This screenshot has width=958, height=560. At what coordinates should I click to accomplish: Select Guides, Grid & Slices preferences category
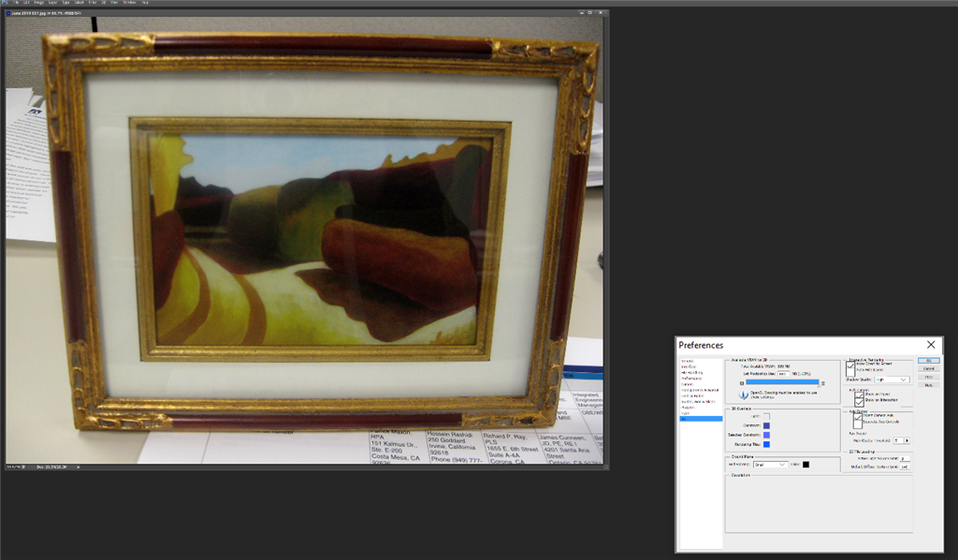click(698, 402)
